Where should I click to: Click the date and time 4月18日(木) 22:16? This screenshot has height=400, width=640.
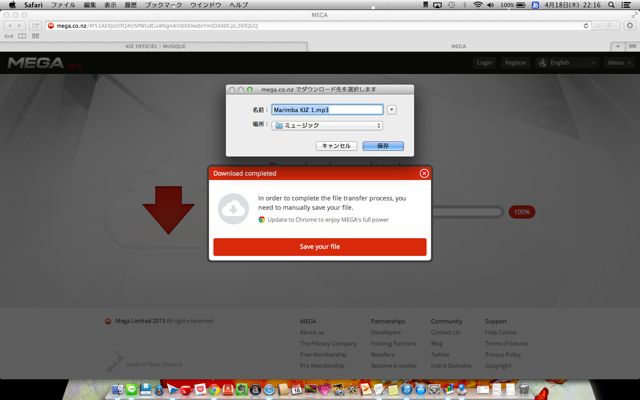[572, 5]
